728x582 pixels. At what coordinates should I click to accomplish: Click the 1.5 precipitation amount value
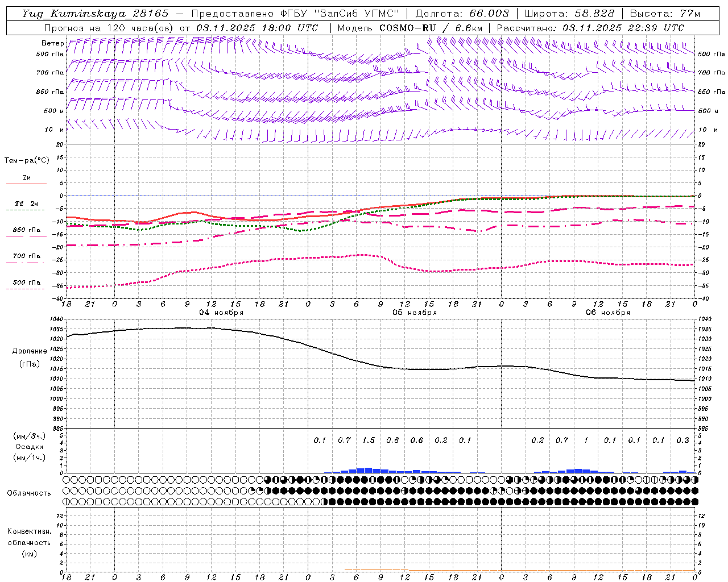click(369, 440)
